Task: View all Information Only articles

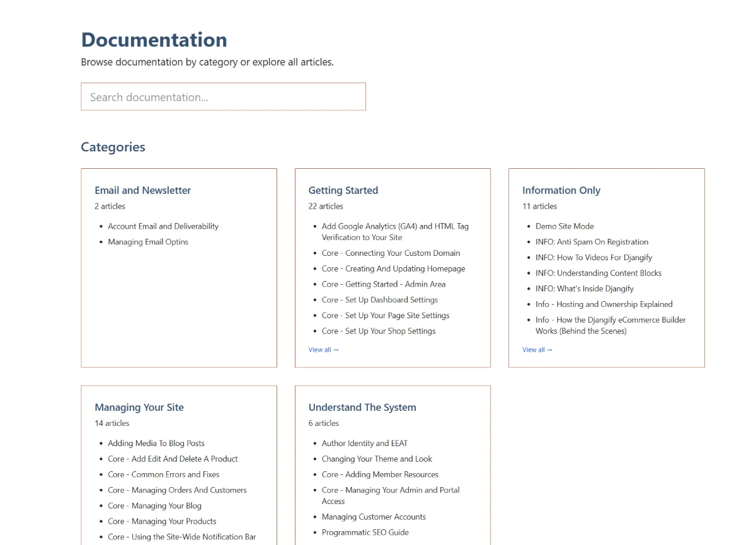Action: pyautogui.click(x=537, y=350)
